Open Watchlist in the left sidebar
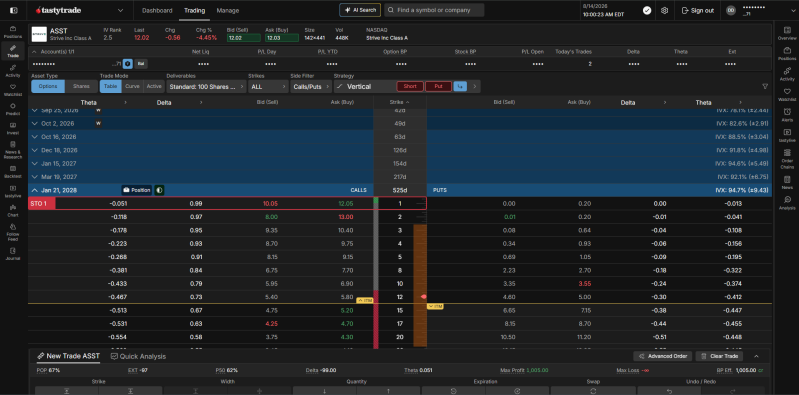799x395 pixels. (13, 90)
